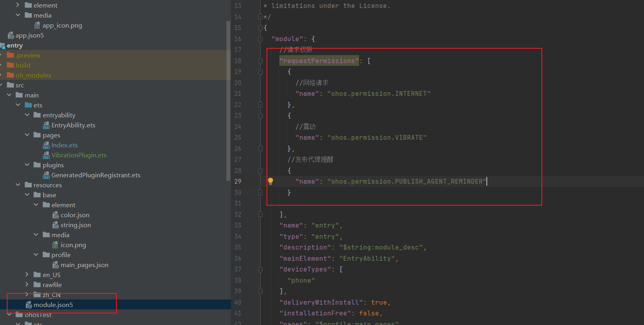Click the installationFree false value
Image resolution: width=644 pixels, height=325 pixels.
click(369, 313)
